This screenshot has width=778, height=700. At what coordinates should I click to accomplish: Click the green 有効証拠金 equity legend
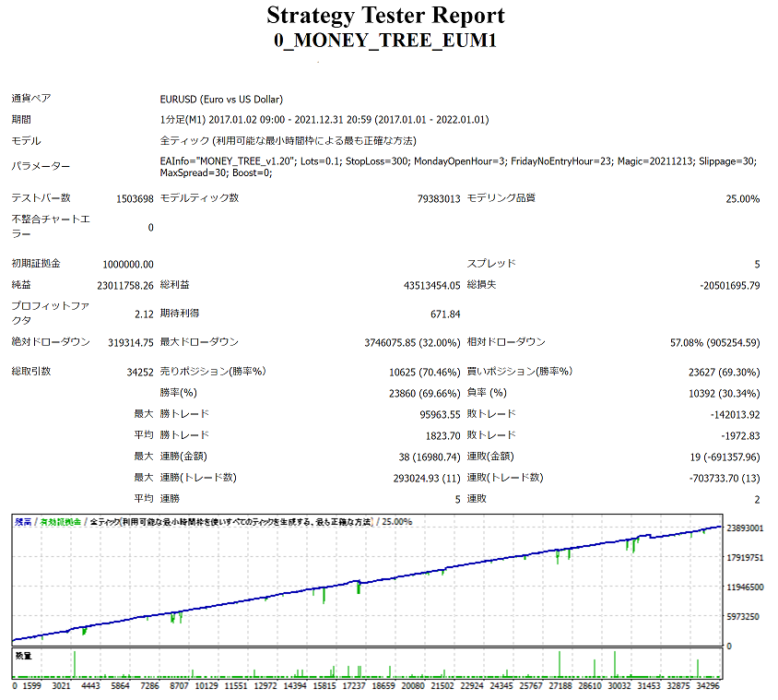click(x=60, y=522)
